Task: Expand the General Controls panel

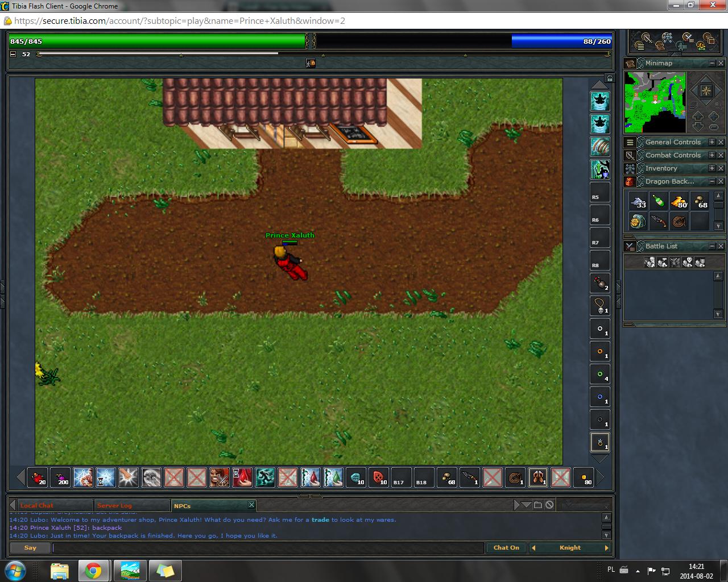Action: pos(712,142)
